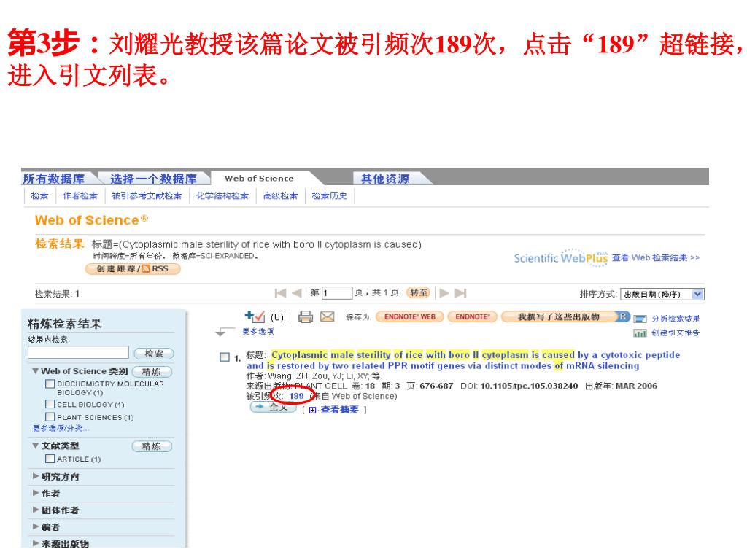Viewport: 747px width, 560px height.
Task: Go to first page arrow icon
Action: [281, 293]
